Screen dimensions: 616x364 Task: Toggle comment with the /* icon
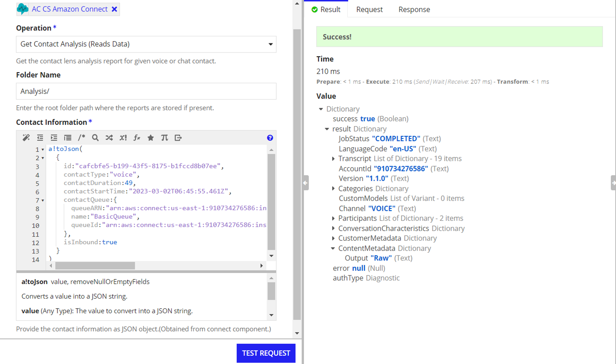[81, 138]
